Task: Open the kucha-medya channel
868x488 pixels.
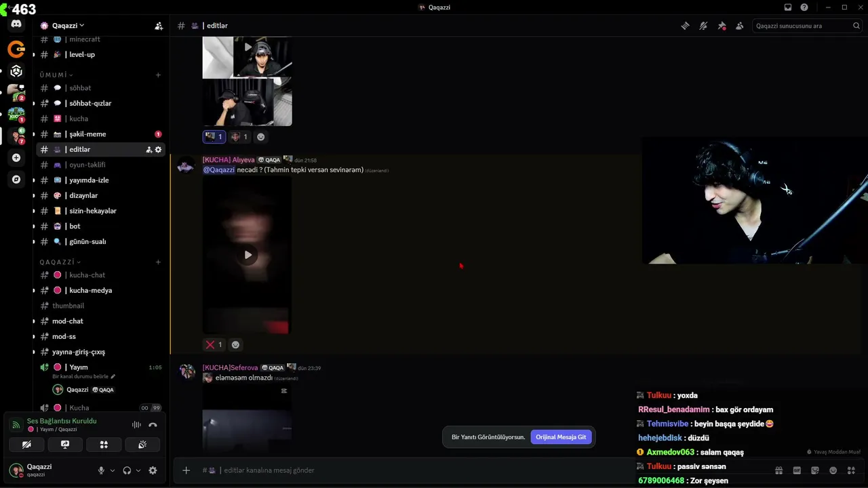Action: coord(100,291)
